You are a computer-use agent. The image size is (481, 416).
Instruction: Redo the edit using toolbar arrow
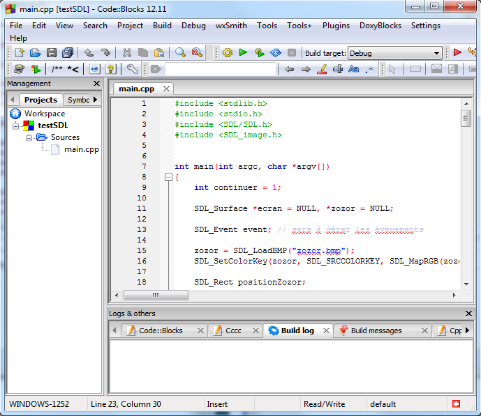[105, 53]
